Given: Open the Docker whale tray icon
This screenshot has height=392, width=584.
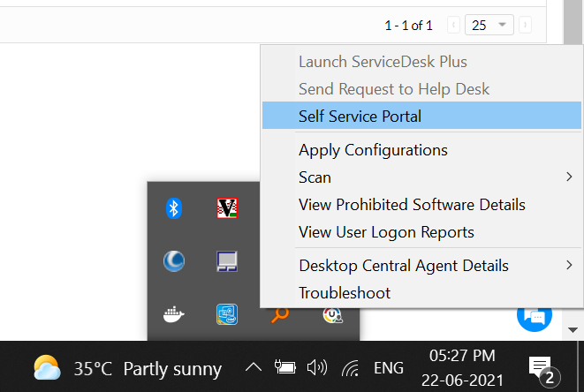Looking at the screenshot, I should pyautogui.click(x=173, y=314).
